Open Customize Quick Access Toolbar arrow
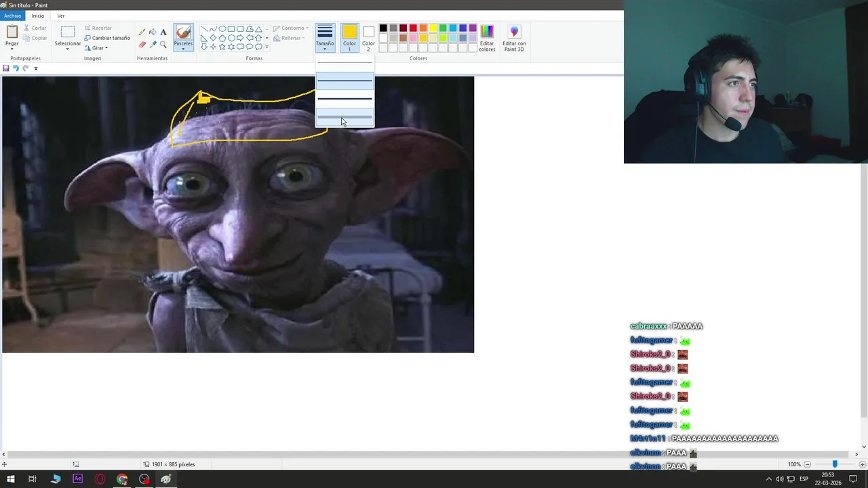The height and width of the screenshot is (488, 868). click(x=36, y=68)
